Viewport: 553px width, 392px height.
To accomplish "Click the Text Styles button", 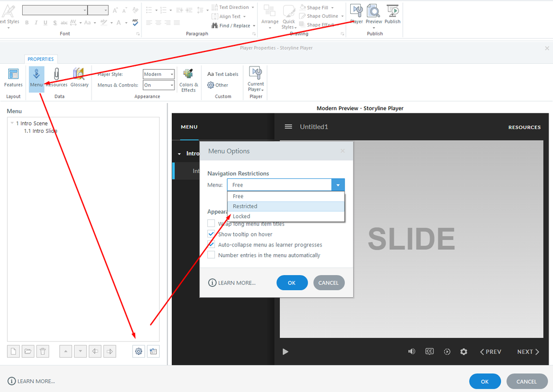I will (x=9, y=16).
